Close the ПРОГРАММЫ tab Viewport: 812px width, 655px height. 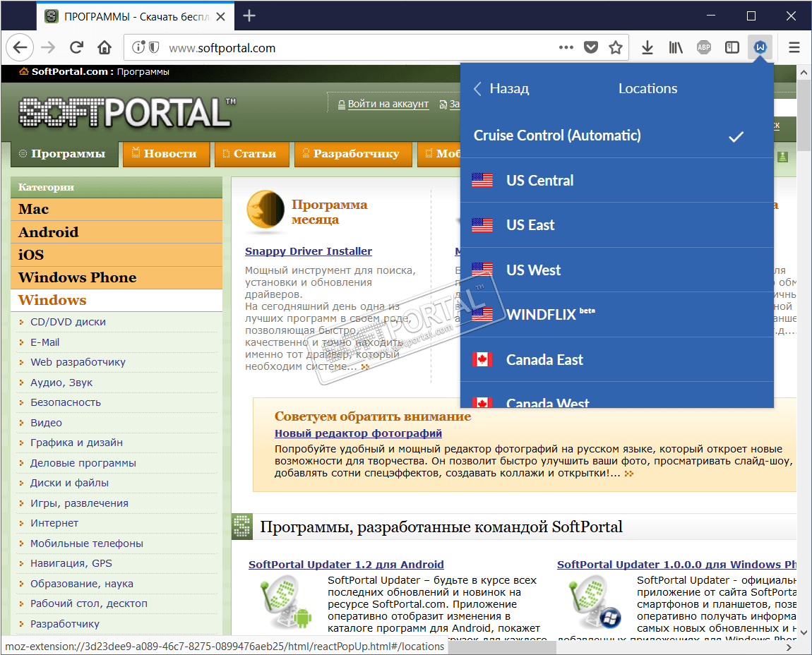coord(220,16)
